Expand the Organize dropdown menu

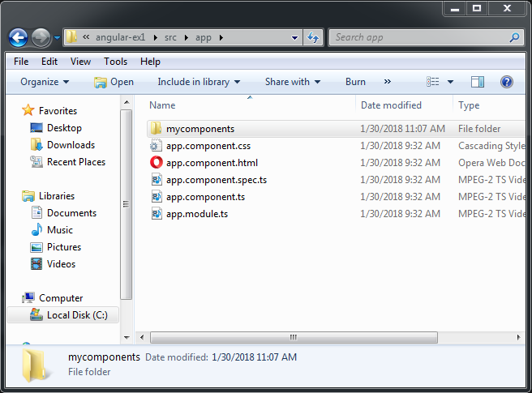pyautogui.click(x=45, y=82)
